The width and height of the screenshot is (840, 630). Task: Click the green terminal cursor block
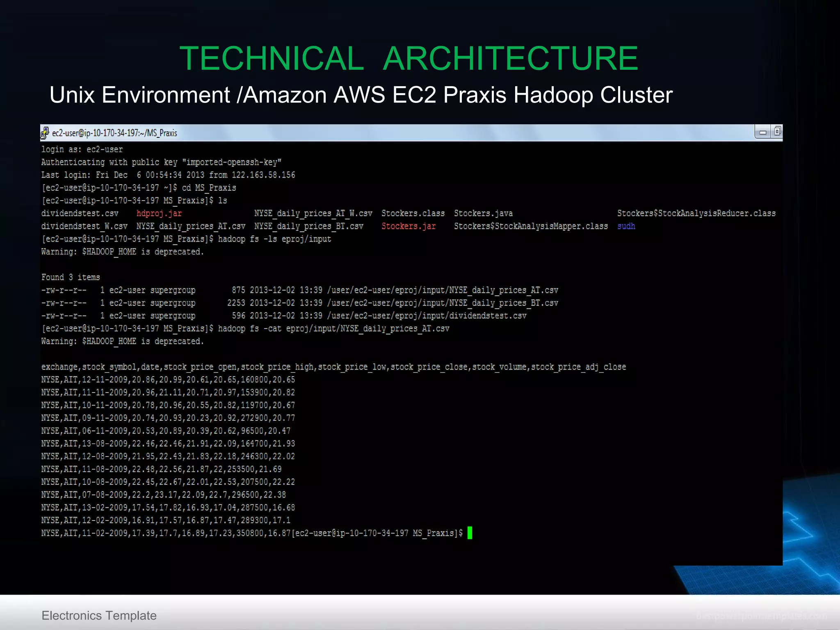pyautogui.click(x=470, y=533)
